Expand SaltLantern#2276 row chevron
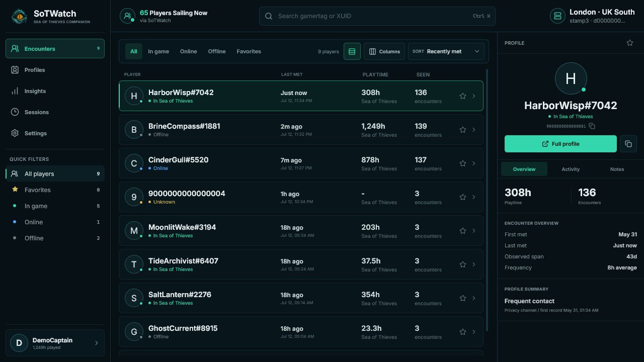Screen dimensions: 644x362 (x=474, y=298)
